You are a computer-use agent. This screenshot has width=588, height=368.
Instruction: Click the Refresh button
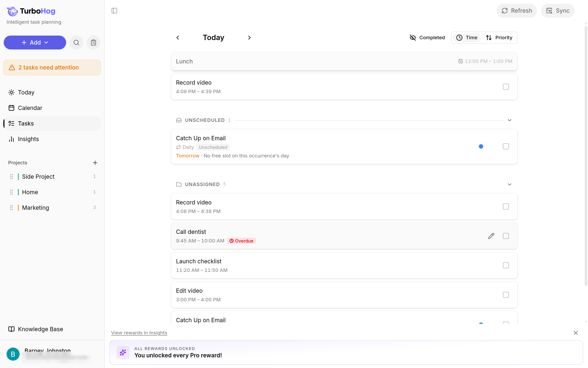(x=517, y=11)
